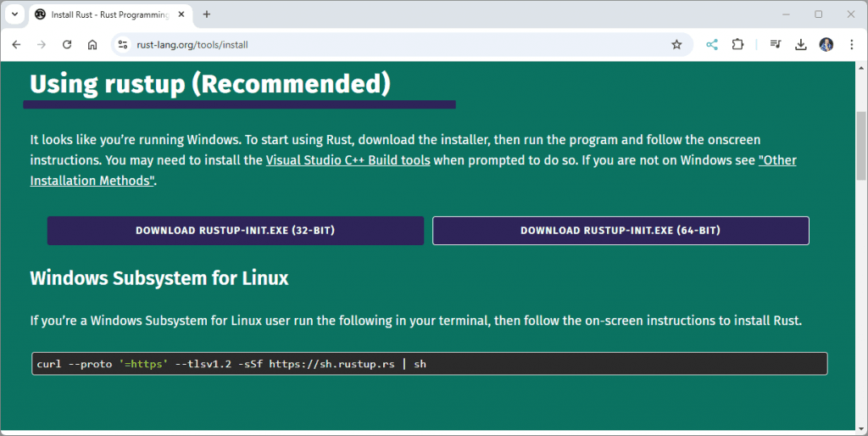The image size is (868, 436).
Task: Download rustup-init.exe 32-bit installer
Action: coord(235,231)
